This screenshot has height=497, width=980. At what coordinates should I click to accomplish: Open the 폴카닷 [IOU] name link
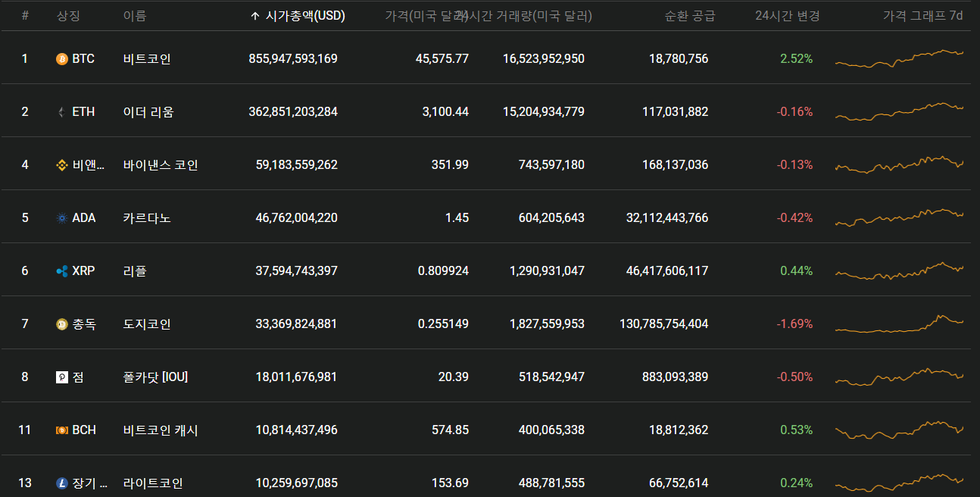point(155,377)
